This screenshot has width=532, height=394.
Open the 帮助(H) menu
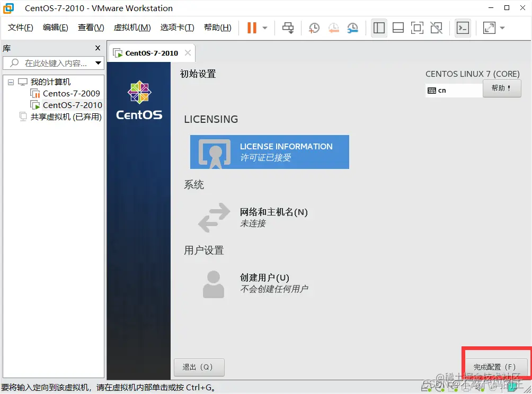(217, 28)
